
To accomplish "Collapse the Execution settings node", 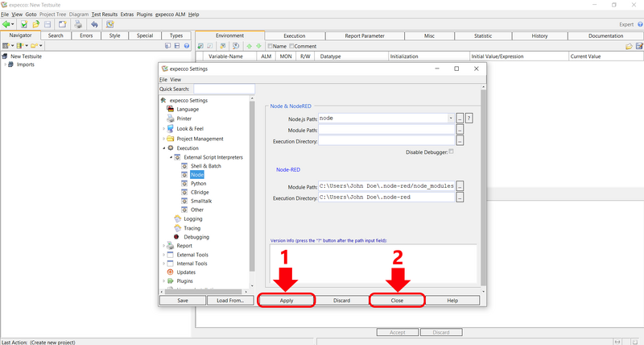I will 163,148.
